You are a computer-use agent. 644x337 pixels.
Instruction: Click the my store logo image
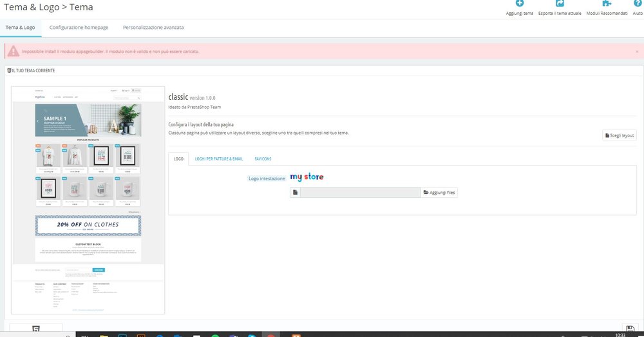[307, 177]
